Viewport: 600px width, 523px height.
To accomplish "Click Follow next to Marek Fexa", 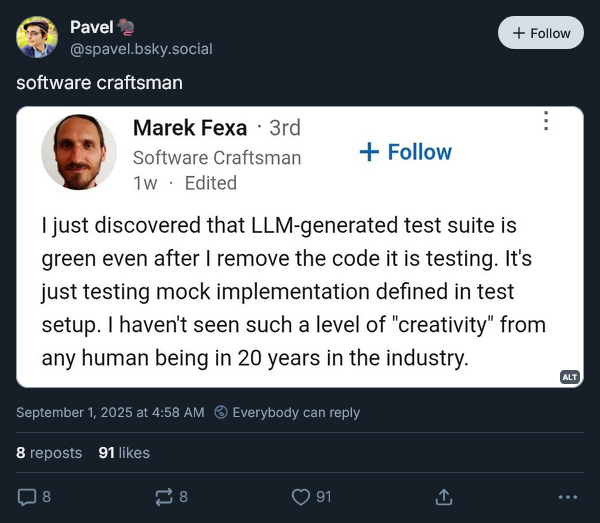I will point(405,152).
